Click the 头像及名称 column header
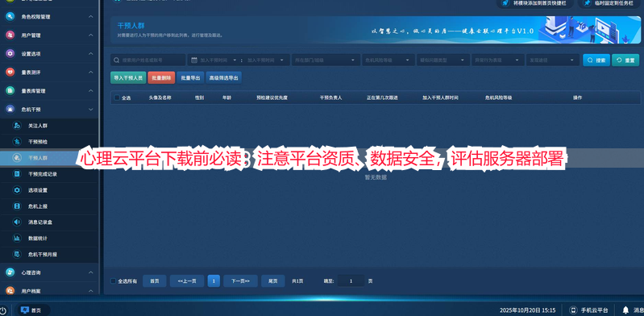This screenshot has height=316, width=644. click(160, 98)
